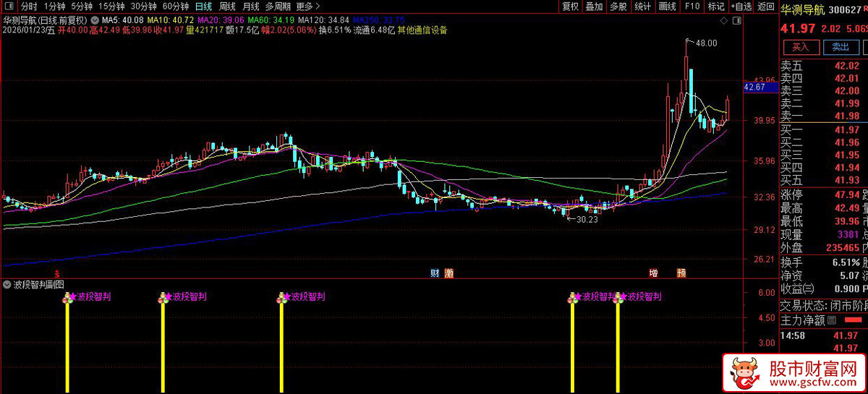The width and height of the screenshot is (868, 394).
Task: Click the 返回 back button
Action: (765, 7)
